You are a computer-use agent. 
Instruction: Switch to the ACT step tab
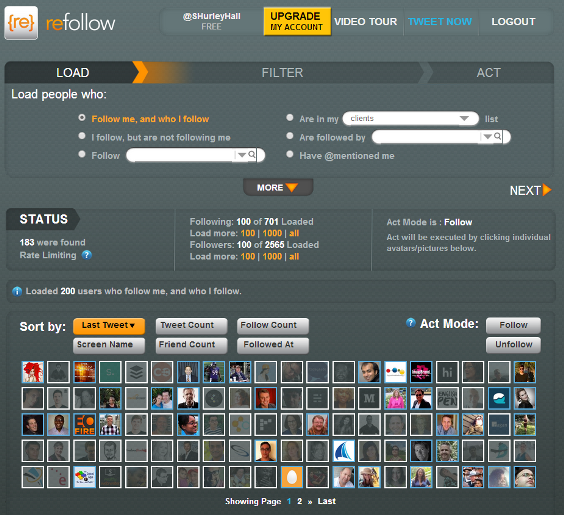click(488, 73)
